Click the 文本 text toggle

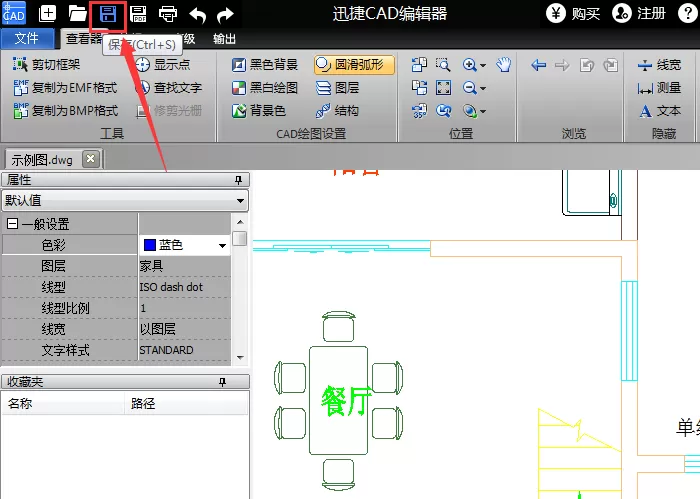[659, 111]
